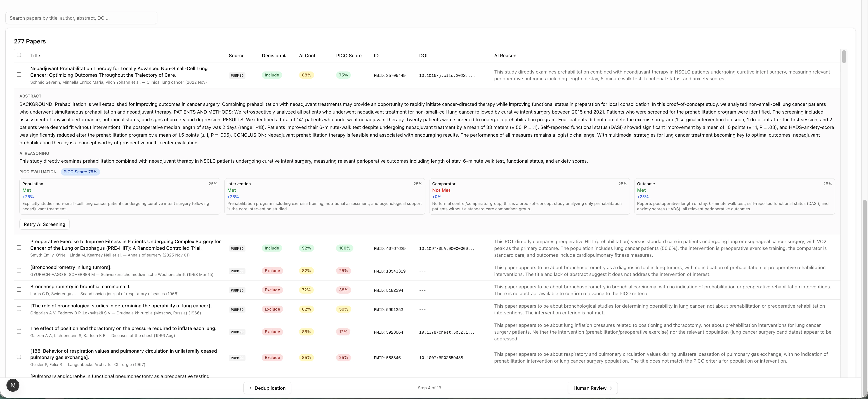Viewport: 868px width, 399px height.
Task: Click the N avatar icon
Action: click(x=13, y=385)
